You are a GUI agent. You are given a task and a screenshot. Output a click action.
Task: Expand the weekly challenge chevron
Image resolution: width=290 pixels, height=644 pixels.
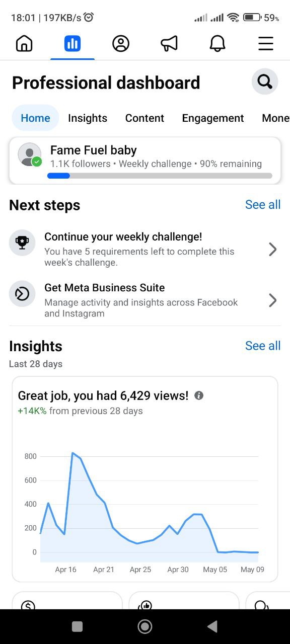click(x=272, y=249)
